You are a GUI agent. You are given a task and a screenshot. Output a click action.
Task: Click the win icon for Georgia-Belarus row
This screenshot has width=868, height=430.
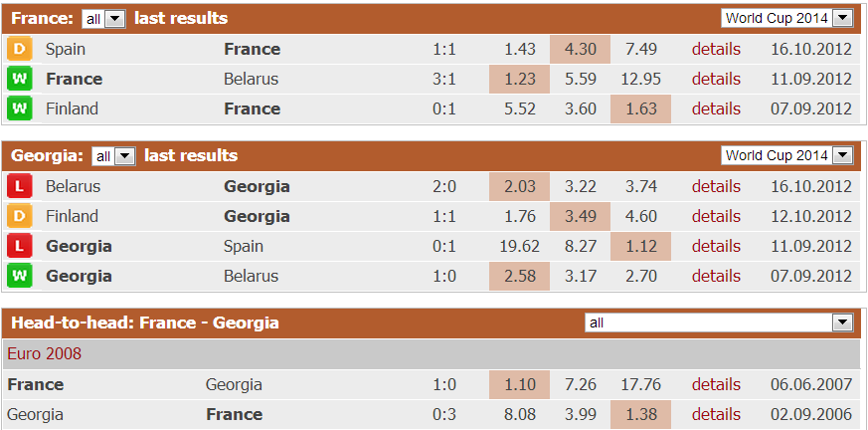[19, 276]
